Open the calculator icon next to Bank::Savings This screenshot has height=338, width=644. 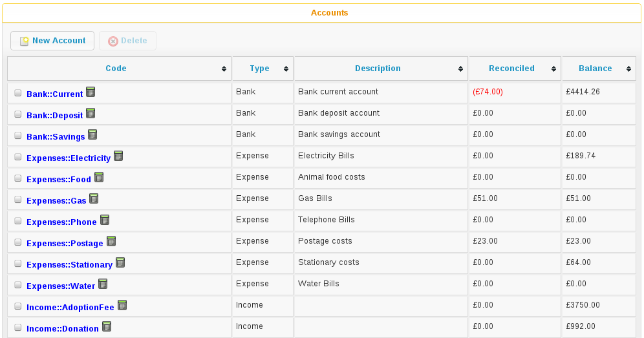pyautogui.click(x=92, y=135)
